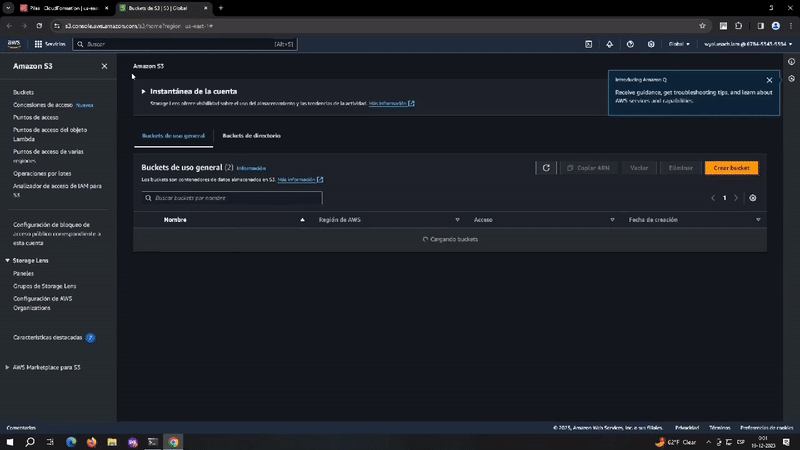
Task: Open the Información link beside bucket title
Action: 251,168
